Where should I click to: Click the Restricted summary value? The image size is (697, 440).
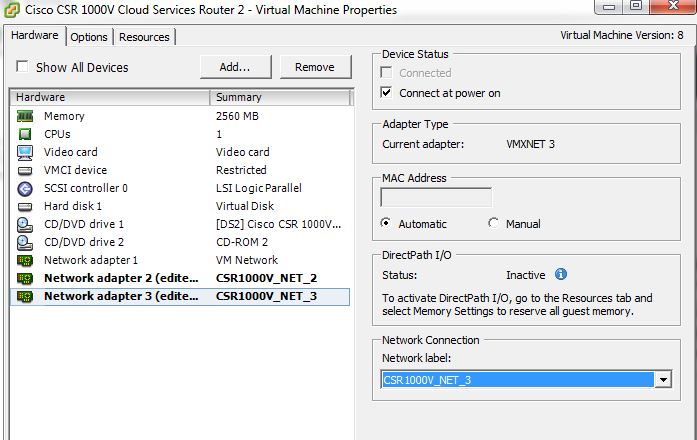(241, 171)
